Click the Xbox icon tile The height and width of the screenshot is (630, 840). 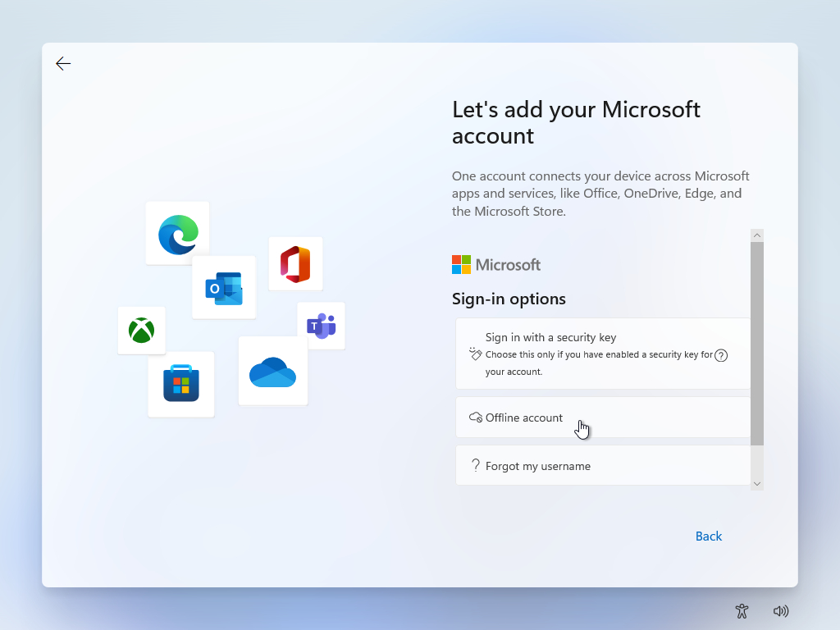click(141, 331)
